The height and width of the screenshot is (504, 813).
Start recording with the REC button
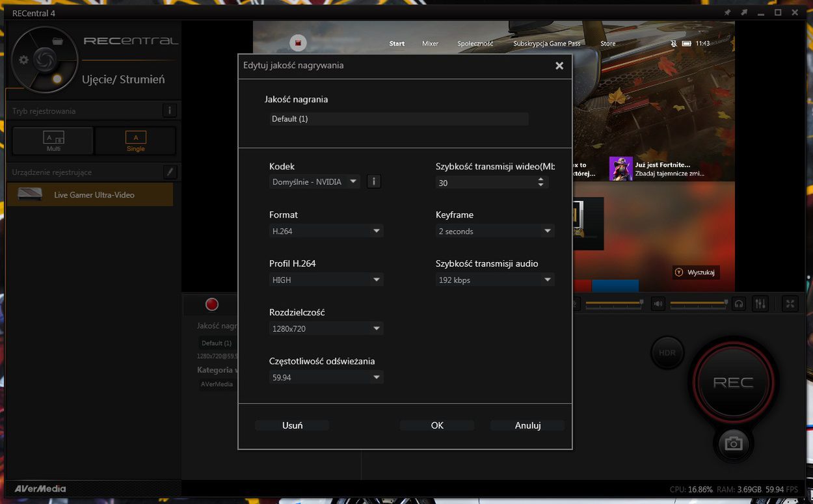click(x=733, y=382)
